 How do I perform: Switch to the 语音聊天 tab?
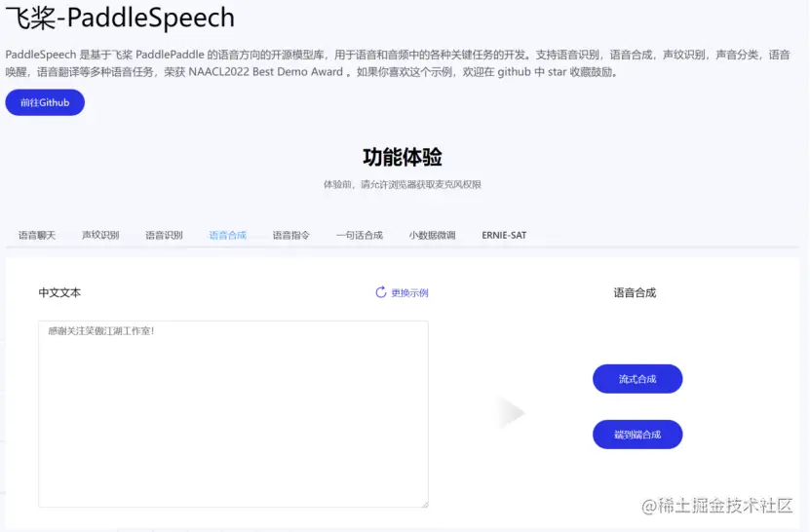click(x=37, y=235)
